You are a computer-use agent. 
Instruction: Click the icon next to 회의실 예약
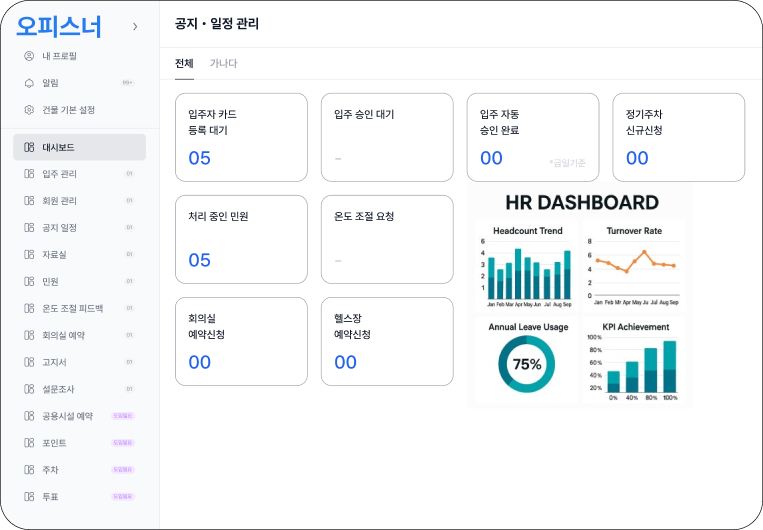pyautogui.click(x=29, y=335)
